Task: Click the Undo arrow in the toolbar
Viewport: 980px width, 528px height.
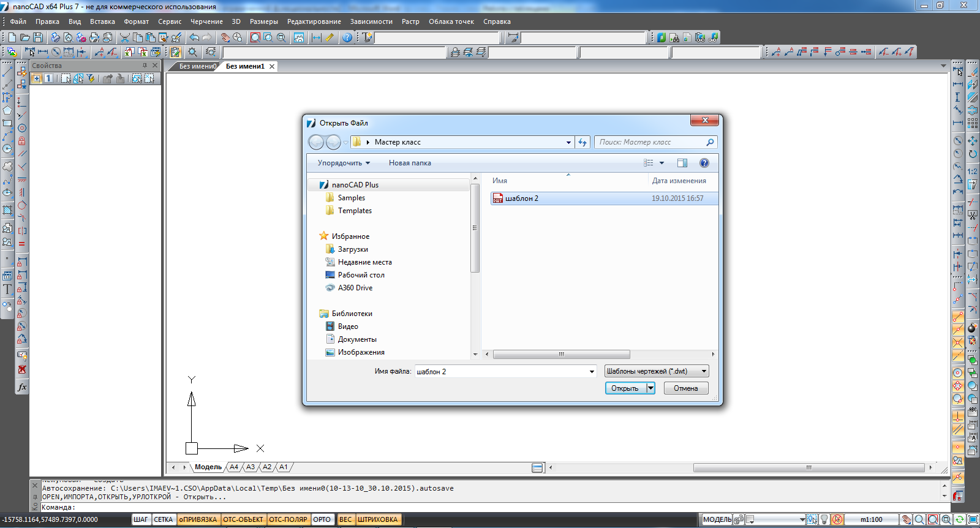Action: [194, 38]
